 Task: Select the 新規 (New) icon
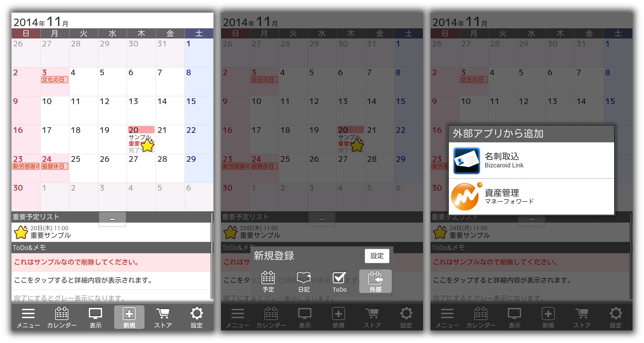[x=129, y=324]
